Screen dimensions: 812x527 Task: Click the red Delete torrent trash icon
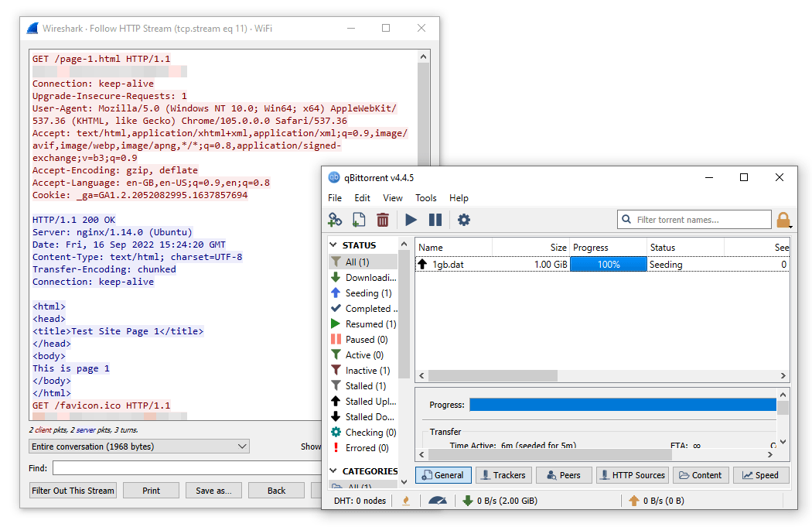383,220
